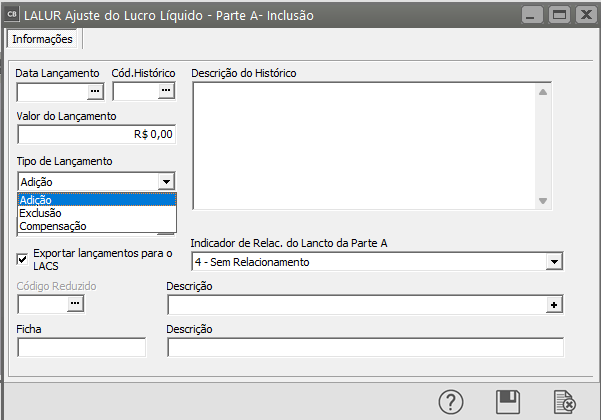Viewport: 601px width, 420px height.
Task: Switch to the Informações tab
Action: (43, 39)
